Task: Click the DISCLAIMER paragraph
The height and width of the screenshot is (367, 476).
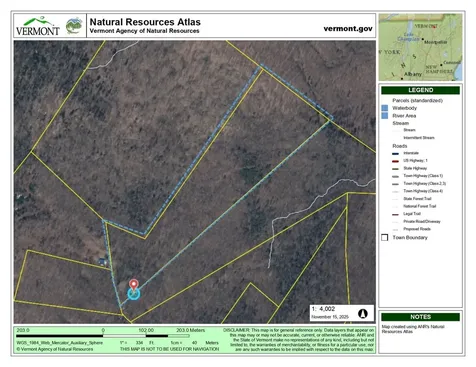Action: [299, 340]
